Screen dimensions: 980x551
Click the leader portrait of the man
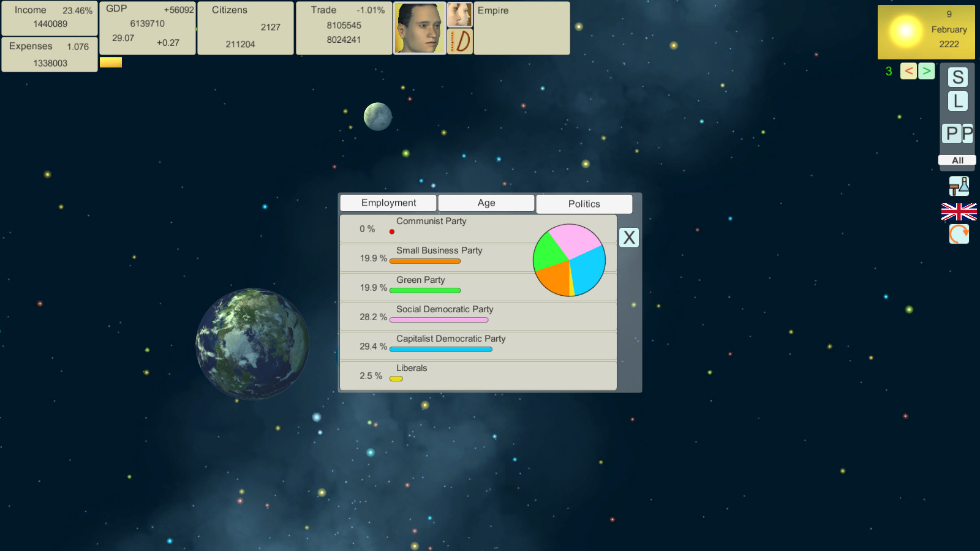[x=419, y=28]
